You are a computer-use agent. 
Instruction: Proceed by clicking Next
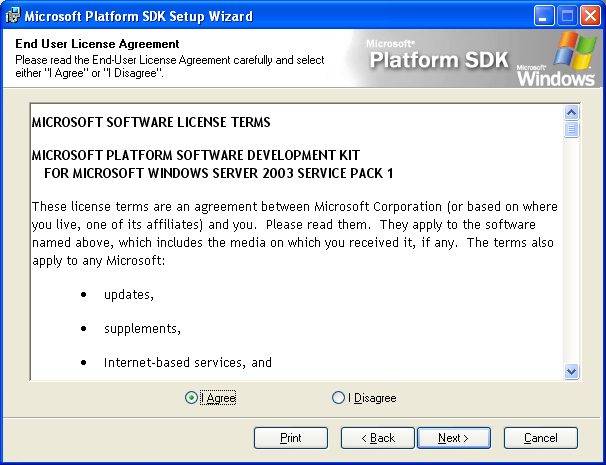pos(454,438)
